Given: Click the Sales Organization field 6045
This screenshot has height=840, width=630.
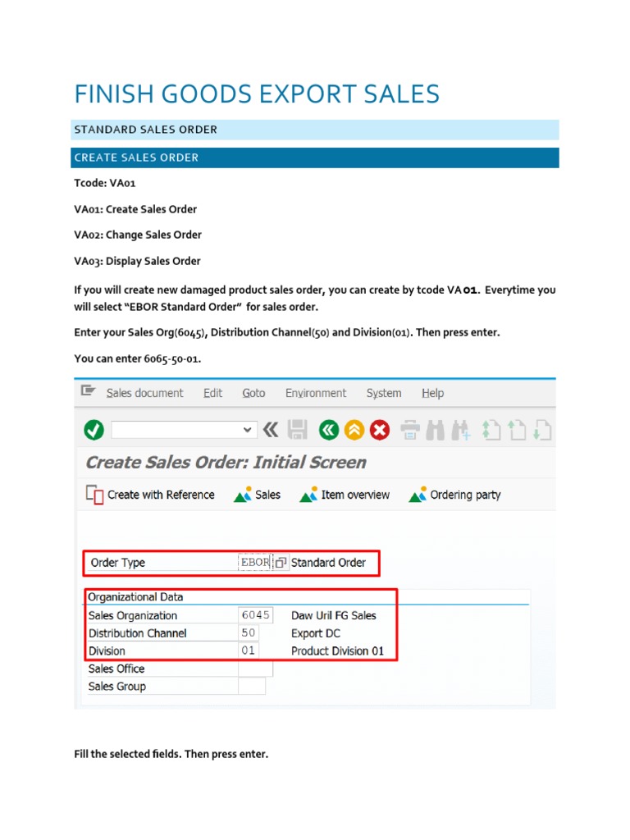Looking at the screenshot, I should click(255, 615).
